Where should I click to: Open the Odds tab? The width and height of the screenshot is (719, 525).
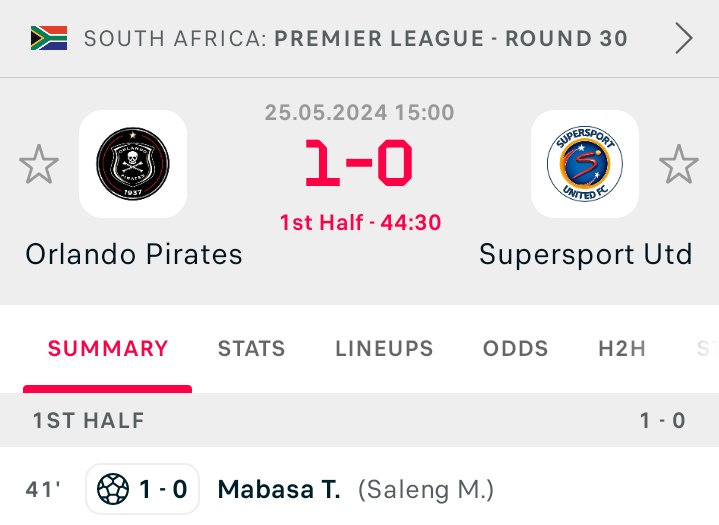pos(516,349)
